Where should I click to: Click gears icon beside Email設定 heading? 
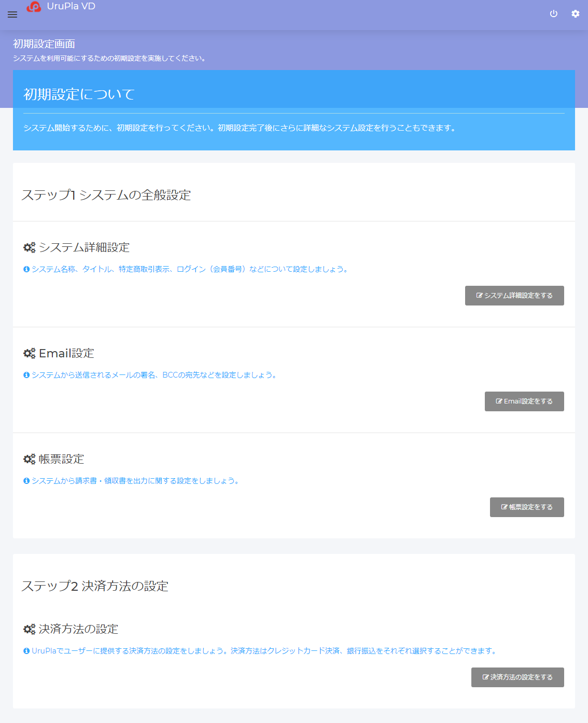point(30,353)
